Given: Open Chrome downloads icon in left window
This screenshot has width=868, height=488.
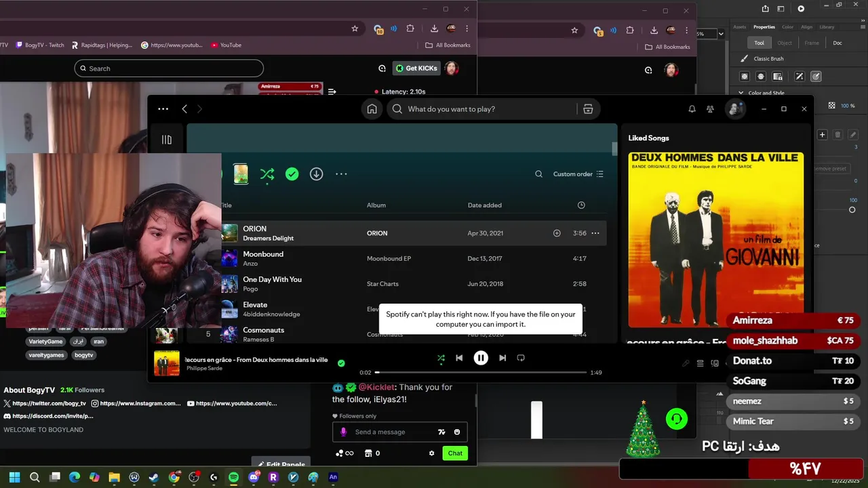Looking at the screenshot, I should (434, 29).
